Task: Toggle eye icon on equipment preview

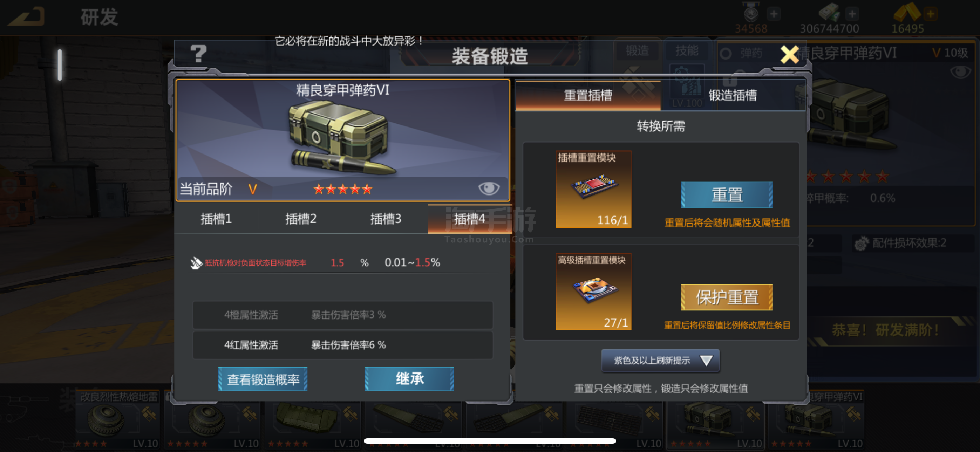Action: tap(489, 188)
